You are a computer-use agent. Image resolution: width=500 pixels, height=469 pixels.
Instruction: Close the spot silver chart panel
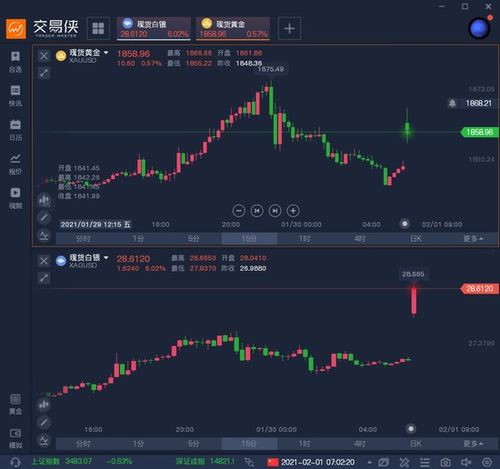44,261
